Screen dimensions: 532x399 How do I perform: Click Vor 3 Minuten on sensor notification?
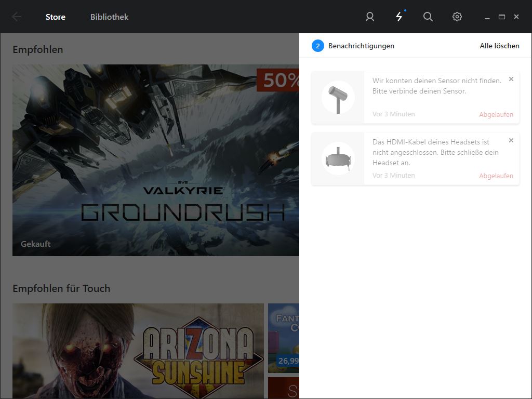click(x=394, y=114)
